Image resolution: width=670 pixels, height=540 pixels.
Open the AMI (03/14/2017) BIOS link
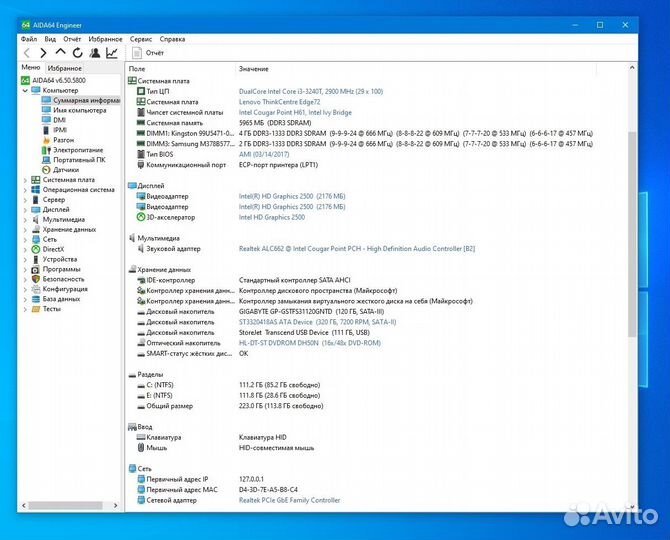[x=264, y=154]
